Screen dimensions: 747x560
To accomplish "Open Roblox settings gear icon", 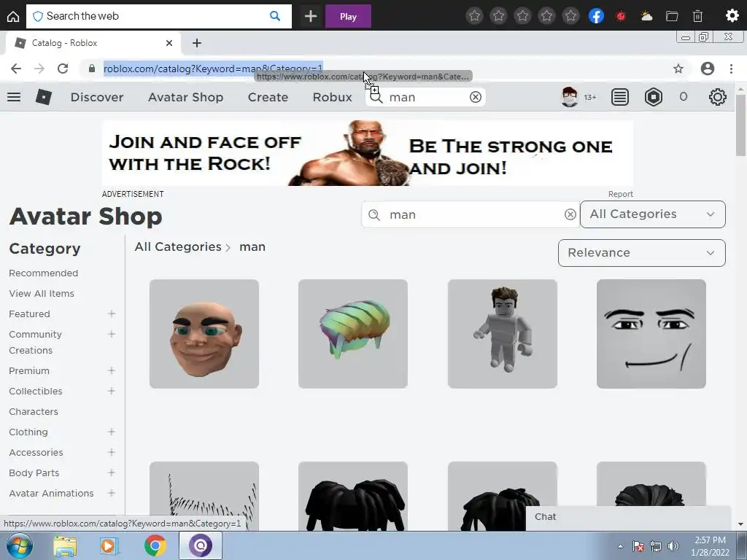I will (x=718, y=97).
